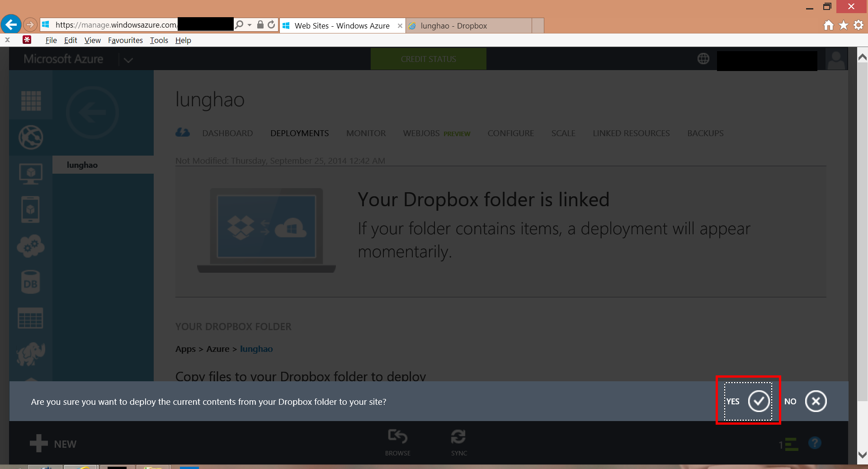The width and height of the screenshot is (868, 469).
Task: Open the help question mark icon
Action: [815, 443]
